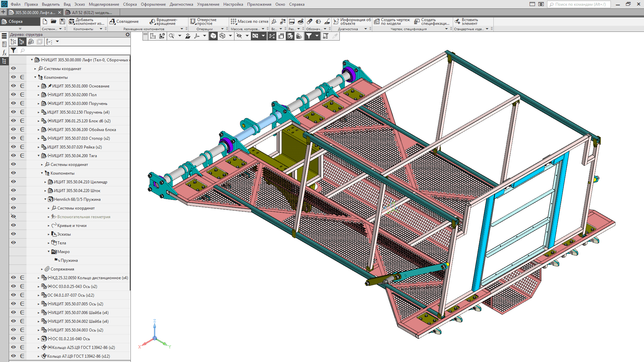Image resolution: width=644 pixels, height=362 pixels.
Task: Collapse the Макро tree node
Action: (x=49, y=252)
